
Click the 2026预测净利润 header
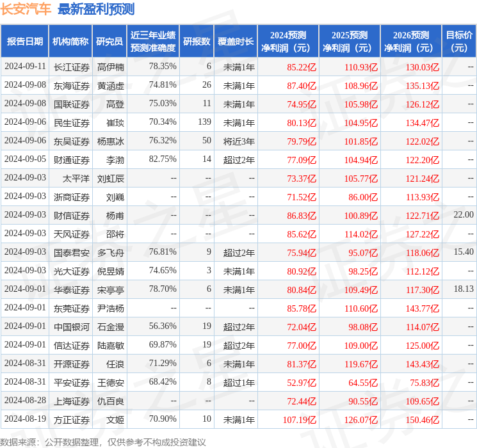tap(411, 42)
